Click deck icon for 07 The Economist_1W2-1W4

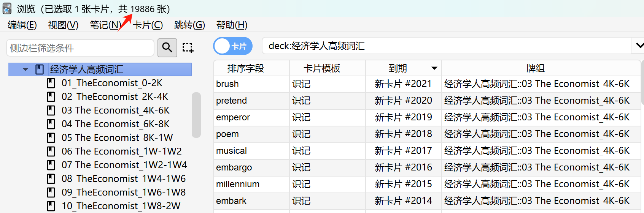click(x=51, y=165)
